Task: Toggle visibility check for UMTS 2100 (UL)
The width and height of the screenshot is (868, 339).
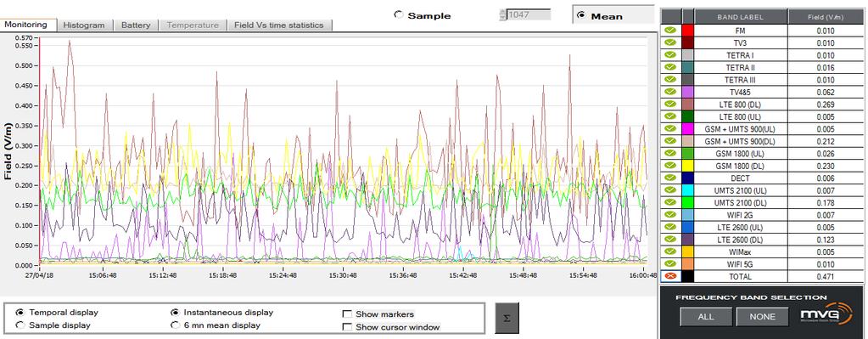Action: tap(670, 190)
